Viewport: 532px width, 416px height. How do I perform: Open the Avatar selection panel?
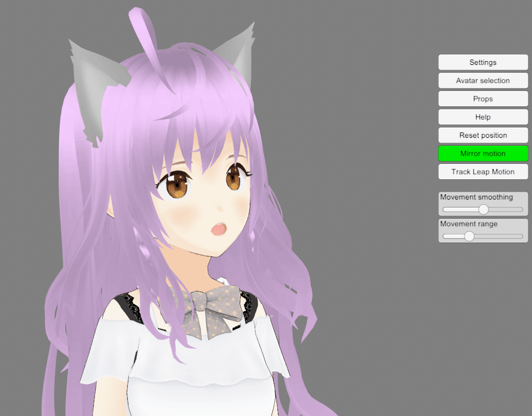click(x=483, y=80)
